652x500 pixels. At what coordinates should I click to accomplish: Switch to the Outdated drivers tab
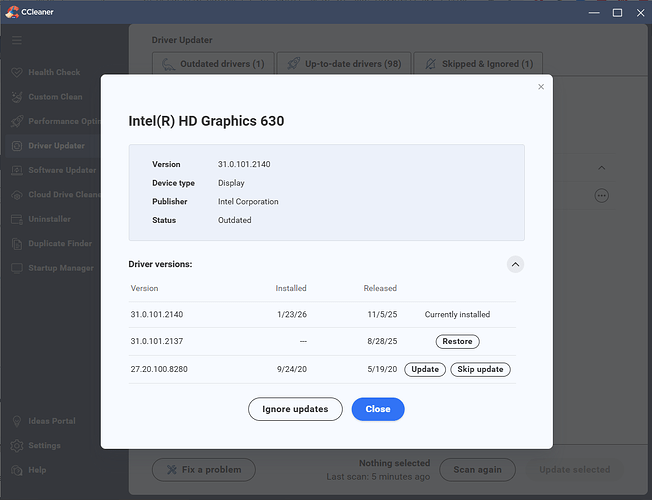tap(212, 64)
